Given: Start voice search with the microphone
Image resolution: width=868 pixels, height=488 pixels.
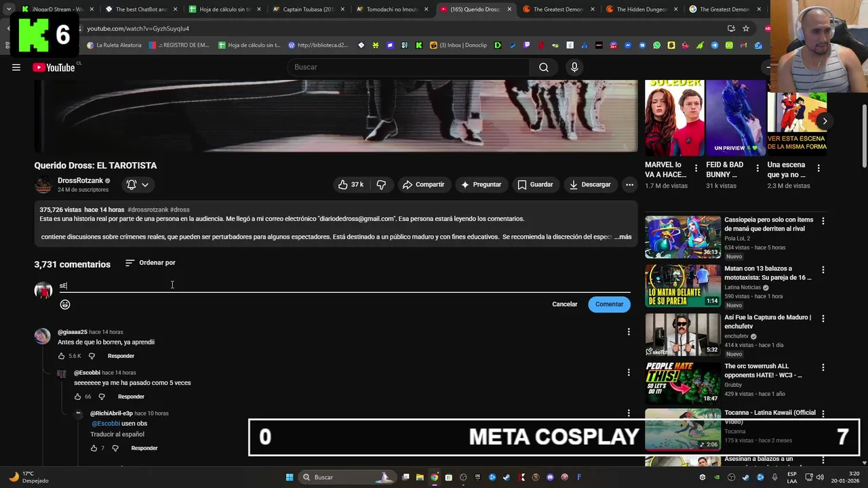Looking at the screenshot, I should (x=574, y=67).
